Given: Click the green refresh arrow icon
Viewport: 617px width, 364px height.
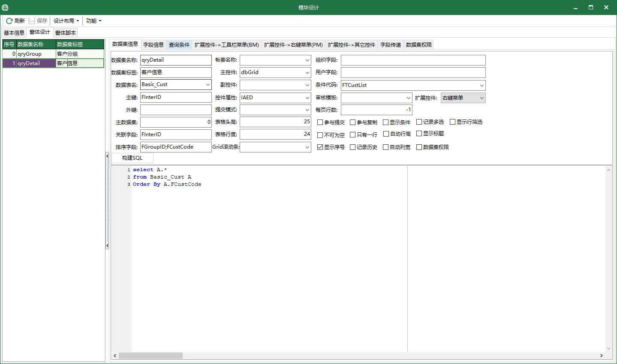Looking at the screenshot, I should (9, 21).
